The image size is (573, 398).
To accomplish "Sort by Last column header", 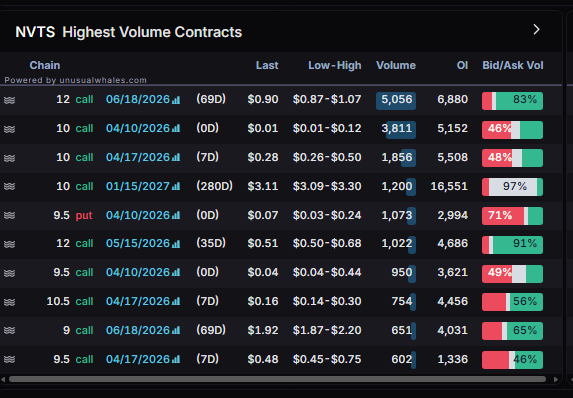I will [267, 65].
